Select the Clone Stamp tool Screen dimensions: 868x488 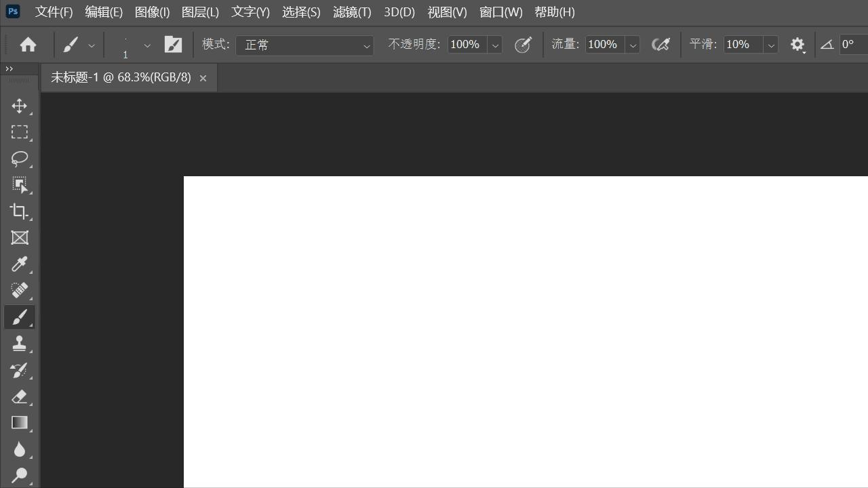tap(19, 343)
